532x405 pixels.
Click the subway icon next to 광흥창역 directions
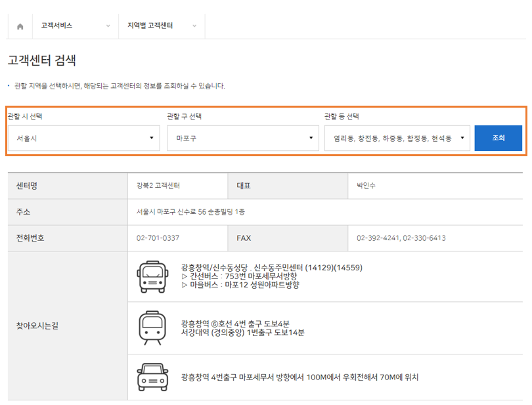(x=152, y=326)
